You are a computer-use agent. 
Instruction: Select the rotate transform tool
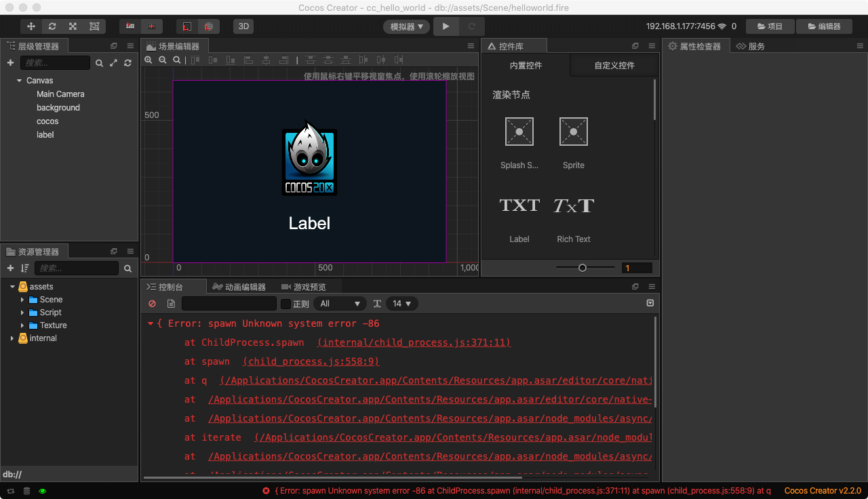coord(52,26)
